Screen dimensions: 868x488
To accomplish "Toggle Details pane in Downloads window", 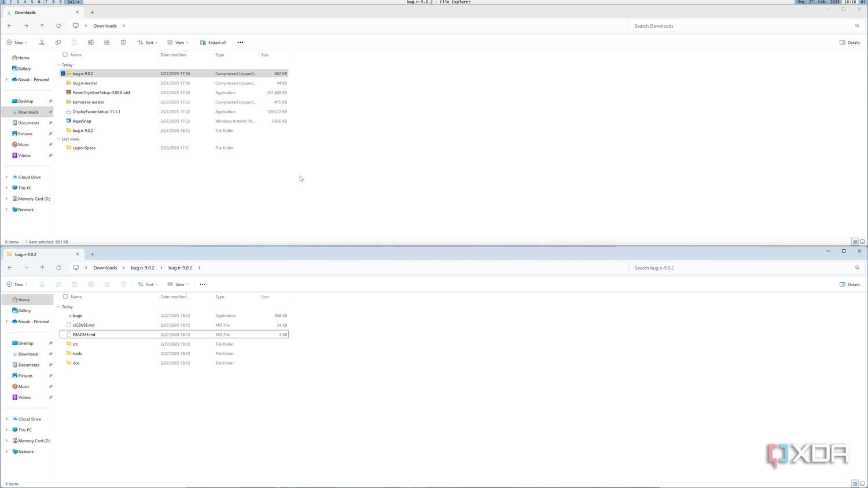I will pos(849,42).
